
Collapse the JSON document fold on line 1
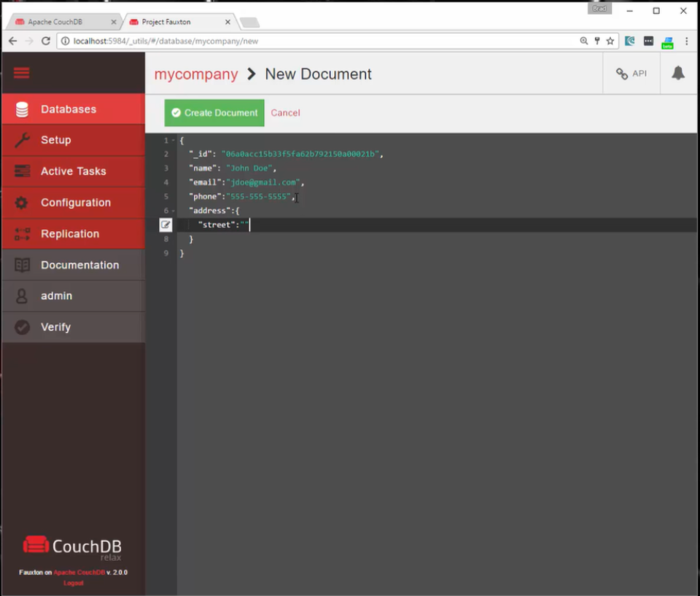point(172,140)
